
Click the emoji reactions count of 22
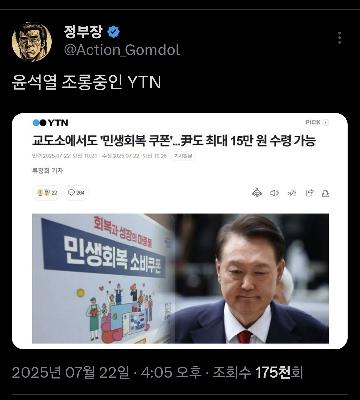tap(46, 193)
